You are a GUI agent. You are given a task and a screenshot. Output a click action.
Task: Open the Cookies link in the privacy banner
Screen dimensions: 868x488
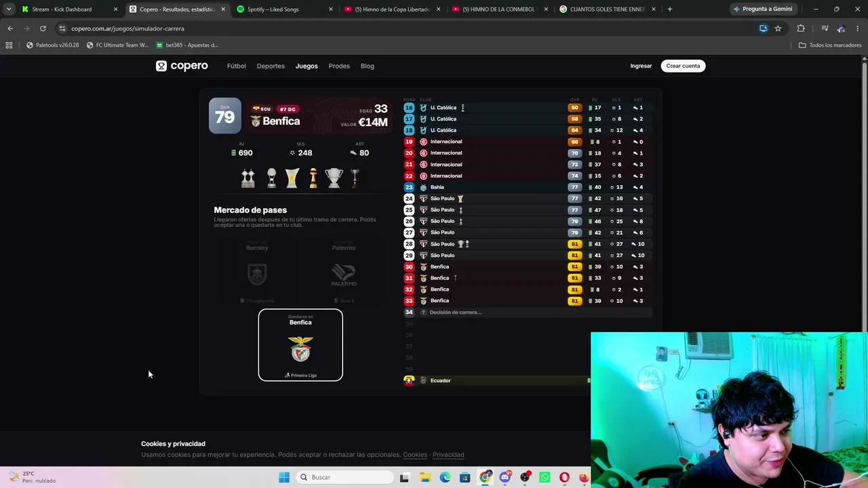click(x=415, y=455)
